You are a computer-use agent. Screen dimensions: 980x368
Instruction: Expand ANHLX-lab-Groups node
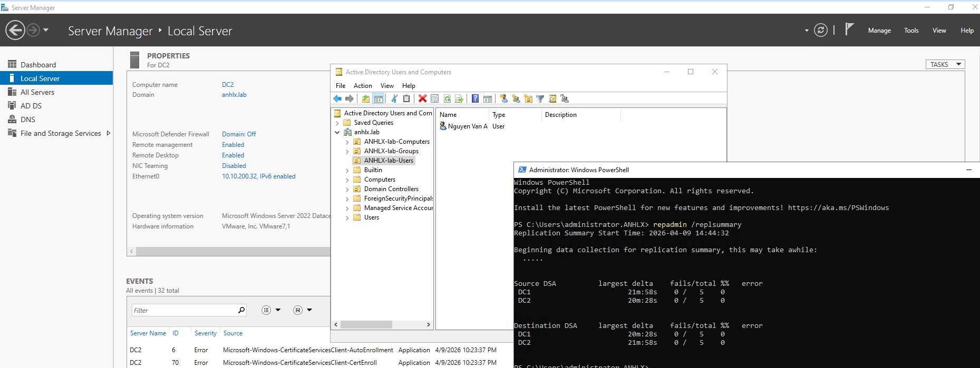coord(347,152)
